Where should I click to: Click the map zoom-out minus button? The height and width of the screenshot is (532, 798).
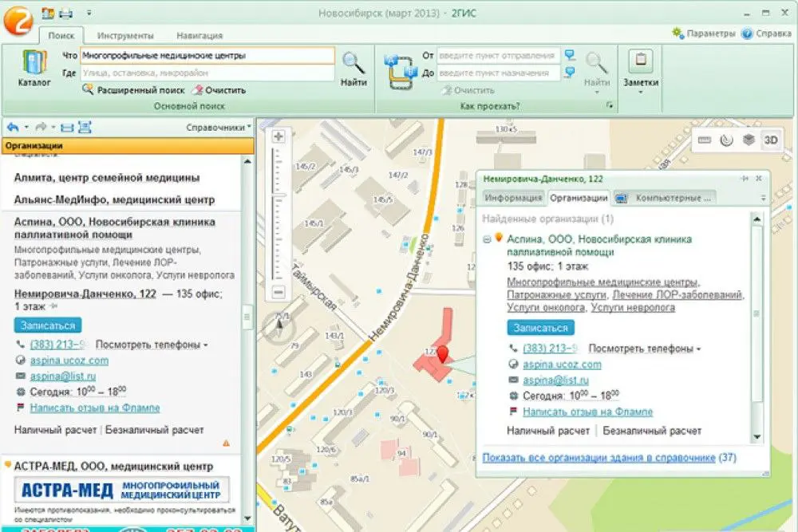tap(279, 293)
